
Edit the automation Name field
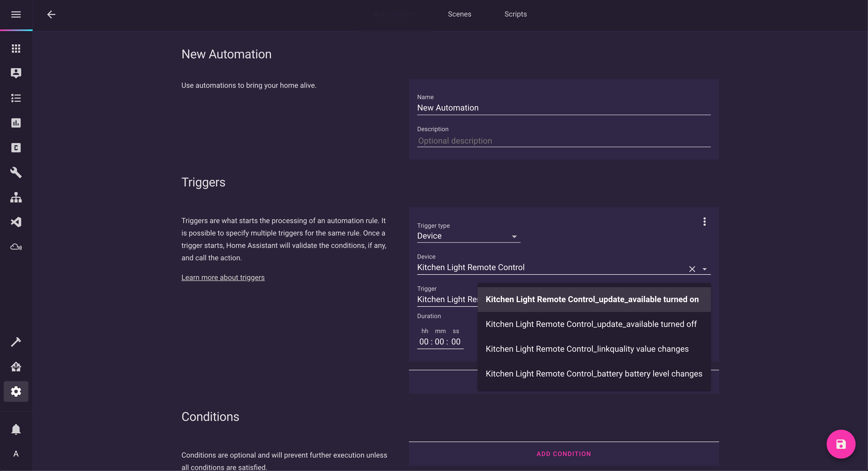click(564, 108)
